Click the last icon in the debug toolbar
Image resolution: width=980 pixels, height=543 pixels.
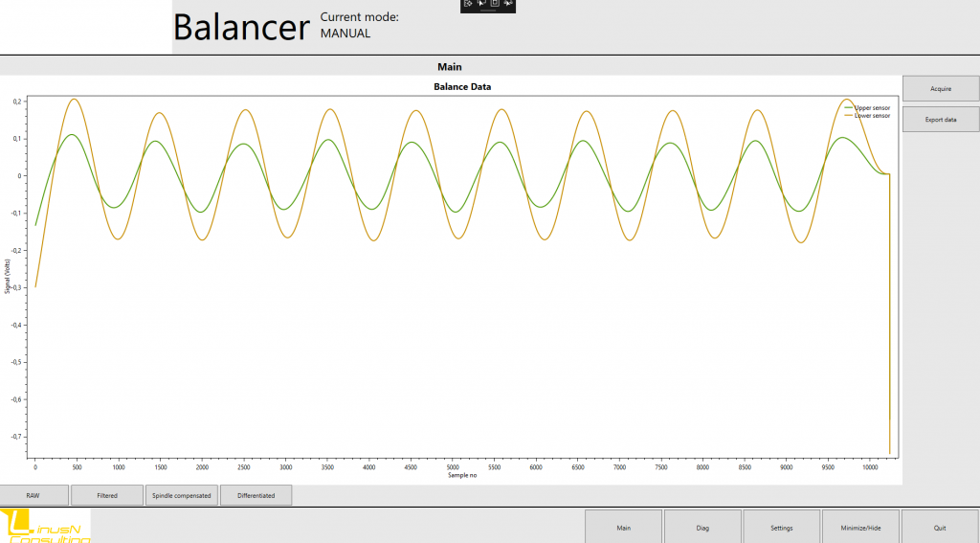tap(508, 4)
